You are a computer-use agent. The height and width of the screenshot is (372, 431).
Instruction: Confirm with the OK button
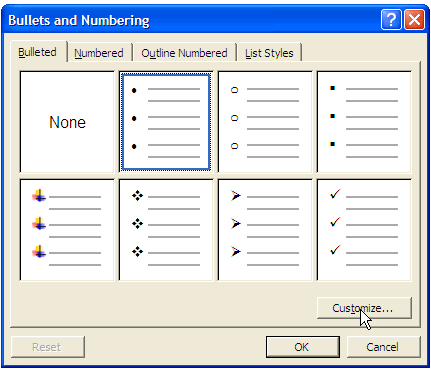pyautogui.click(x=303, y=347)
